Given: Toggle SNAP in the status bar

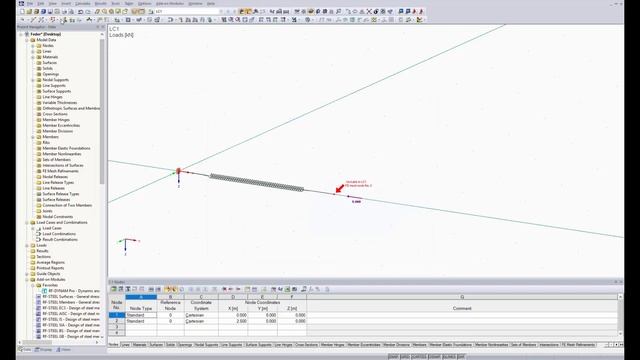Looking at the screenshot, I should [x=393, y=357].
